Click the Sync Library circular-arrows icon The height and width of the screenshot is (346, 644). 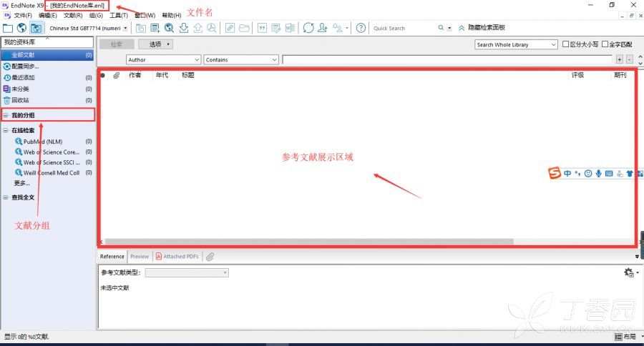pos(308,28)
